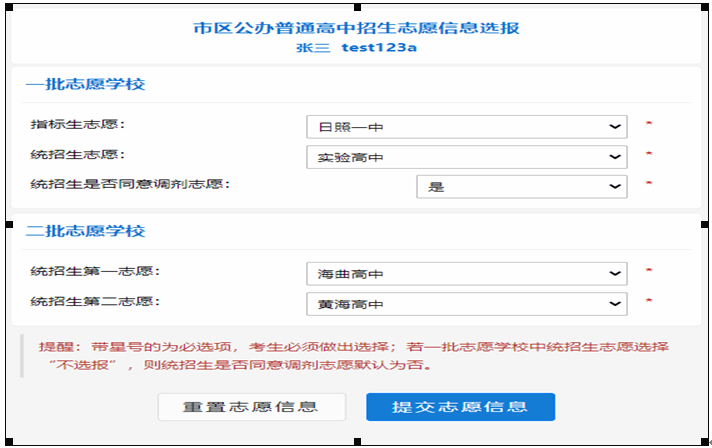Expand the 统招生志愿 dropdown showing 实验高中
712x448 pixels.
(466, 157)
